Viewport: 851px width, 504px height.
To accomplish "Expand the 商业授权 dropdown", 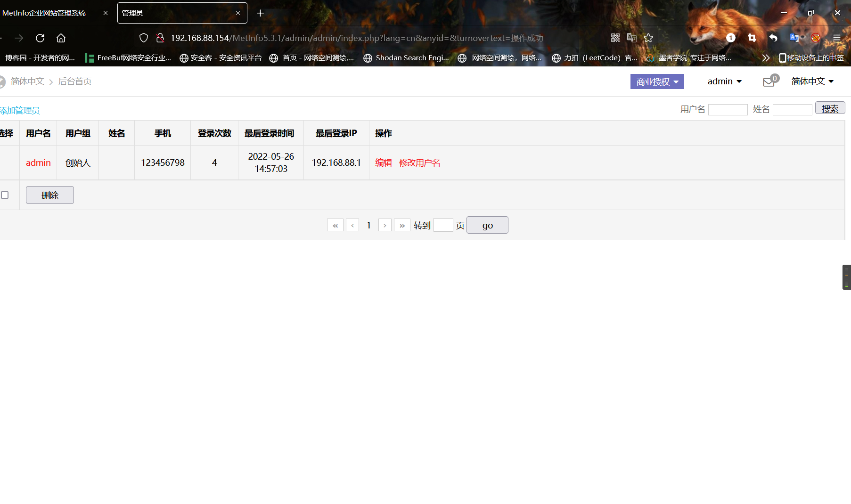I will click(657, 81).
